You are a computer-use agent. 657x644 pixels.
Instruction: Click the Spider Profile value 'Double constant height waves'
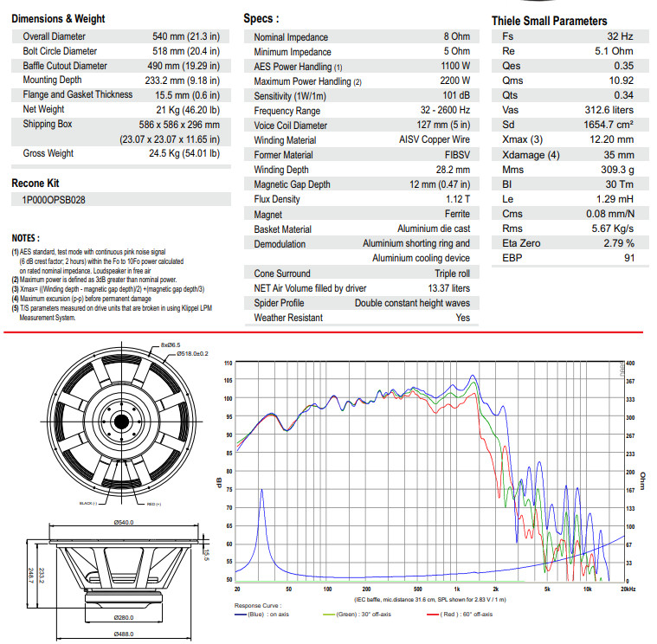coord(412,302)
